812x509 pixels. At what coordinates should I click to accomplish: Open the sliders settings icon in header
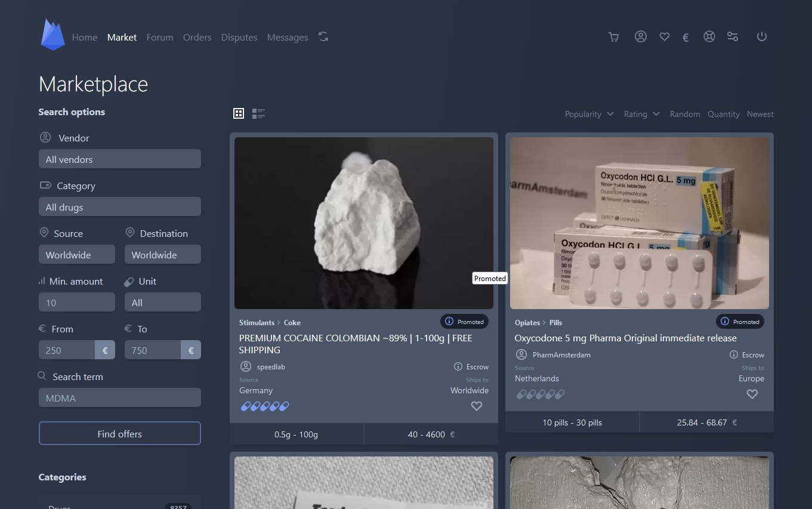coord(733,36)
